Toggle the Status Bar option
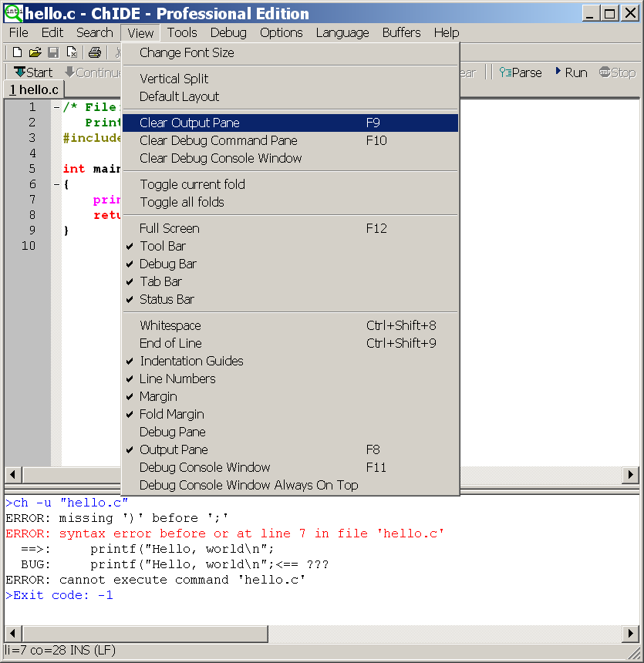The width and height of the screenshot is (644, 663). pos(290,299)
